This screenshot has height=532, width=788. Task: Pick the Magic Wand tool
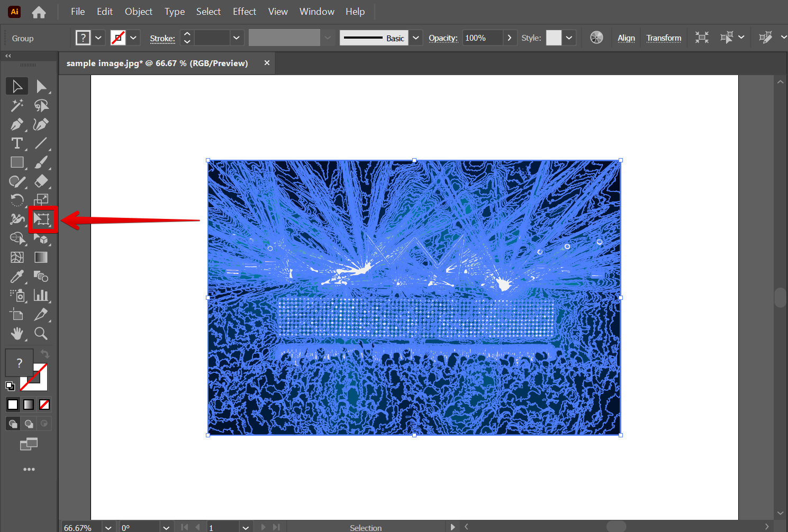16,105
